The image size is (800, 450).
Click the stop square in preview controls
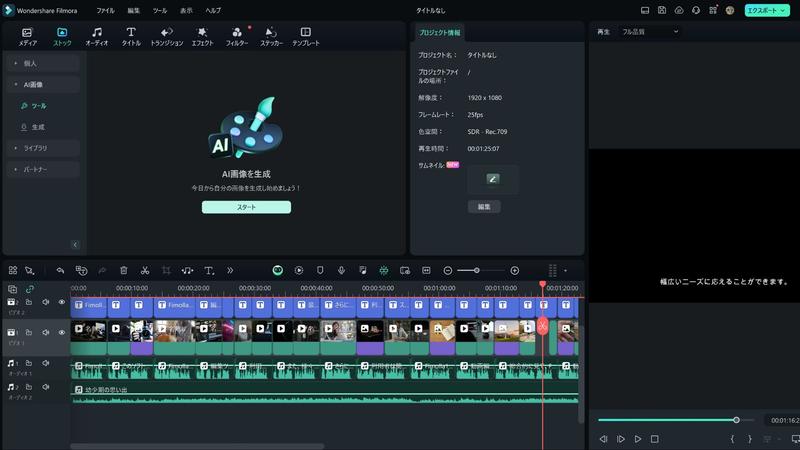coord(655,439)
